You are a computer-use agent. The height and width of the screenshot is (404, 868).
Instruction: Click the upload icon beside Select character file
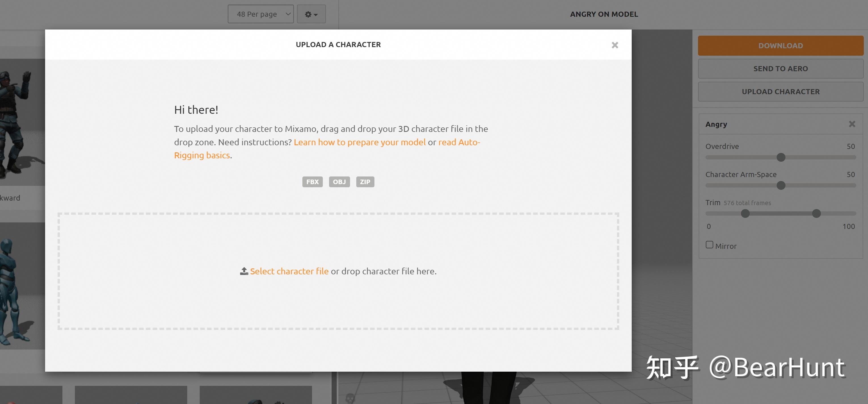[x=244, y=271]
